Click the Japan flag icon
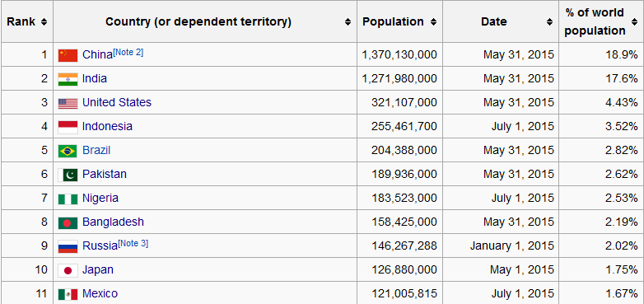Screen dimensions: 644x304 68,270
